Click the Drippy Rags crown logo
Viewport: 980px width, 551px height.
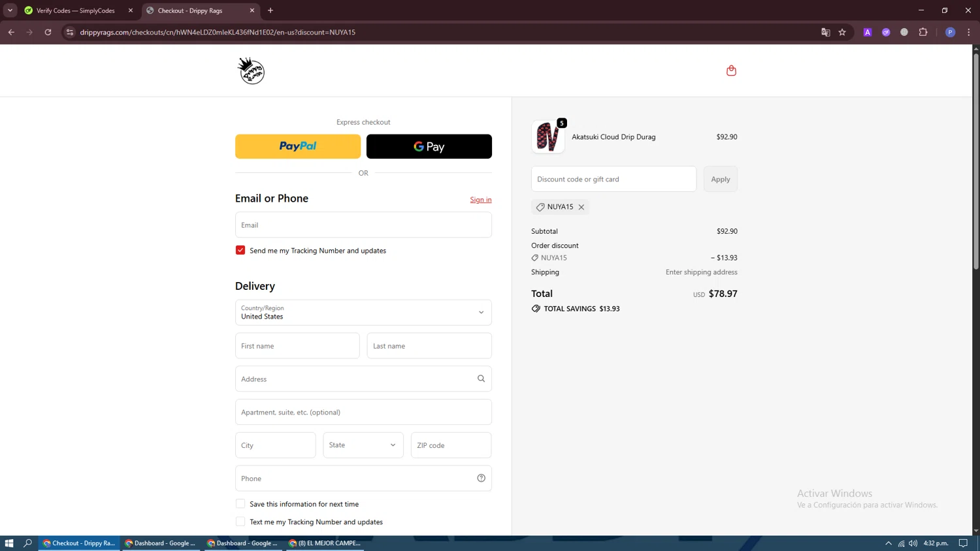[251, 71]
